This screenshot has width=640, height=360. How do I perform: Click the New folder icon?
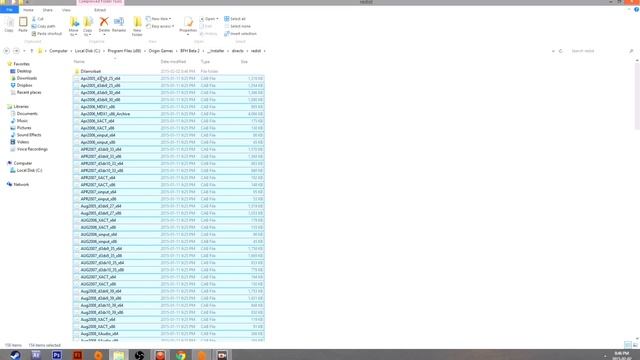click(x=137, y=22)
